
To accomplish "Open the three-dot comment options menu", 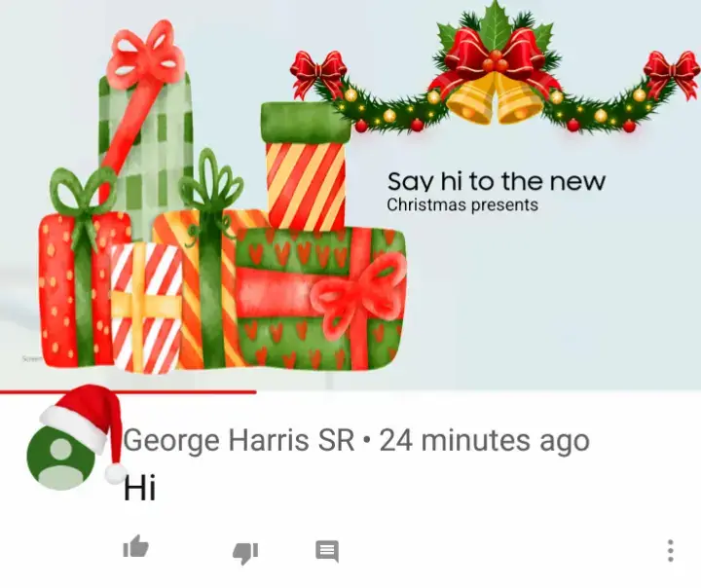I will click(x=670, y=550).
